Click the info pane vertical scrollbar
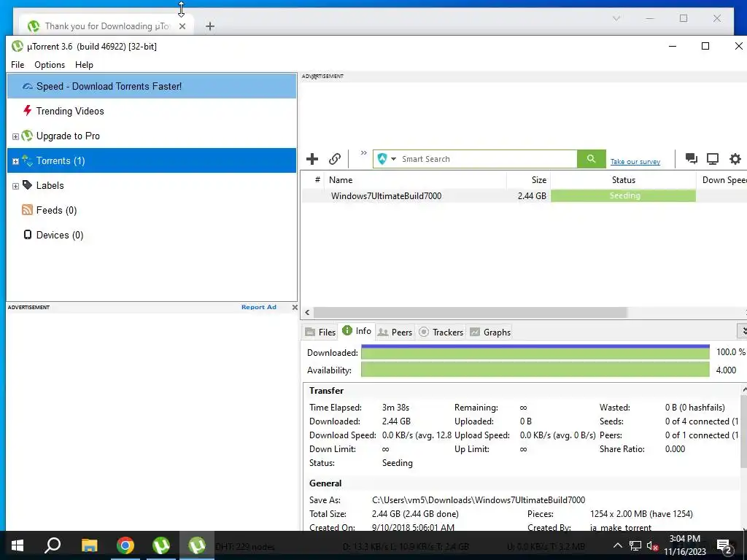 [743, 432]
